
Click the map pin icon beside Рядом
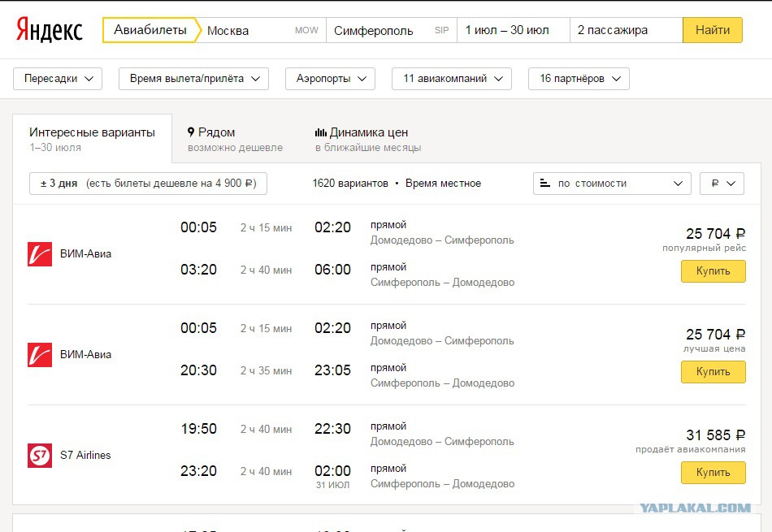[x=191, y=132]
